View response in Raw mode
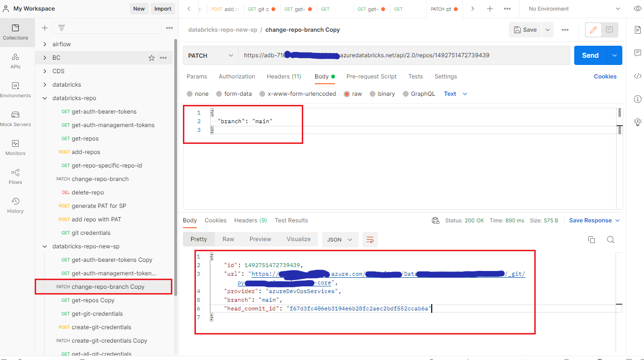Screen dimensions: 644x360 click(x=228, y=239)
